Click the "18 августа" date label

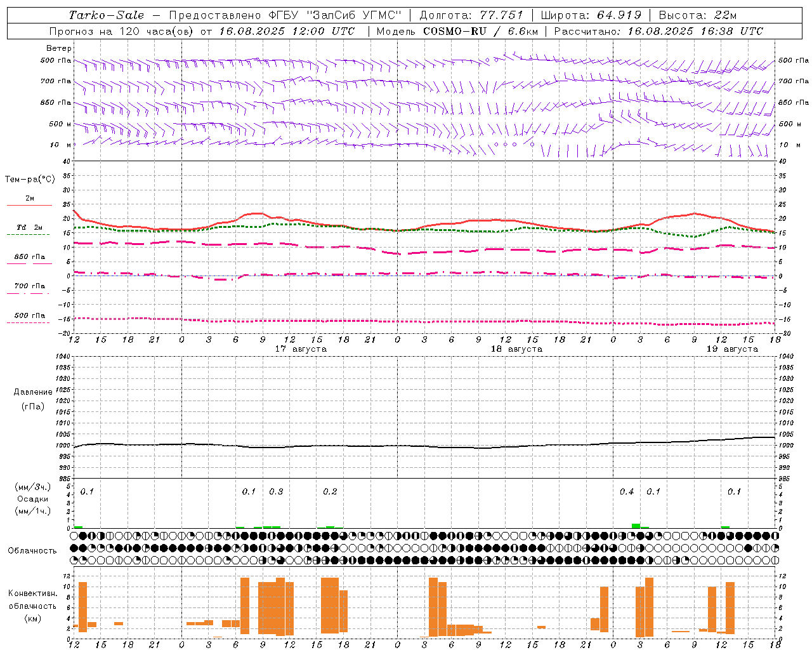pyautogui.click(x=516, y=349)
